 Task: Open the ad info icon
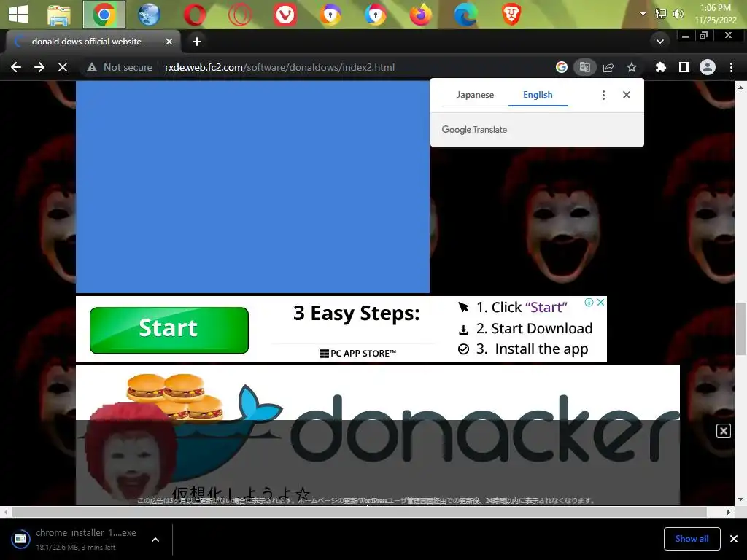click(x=589, y=302)
